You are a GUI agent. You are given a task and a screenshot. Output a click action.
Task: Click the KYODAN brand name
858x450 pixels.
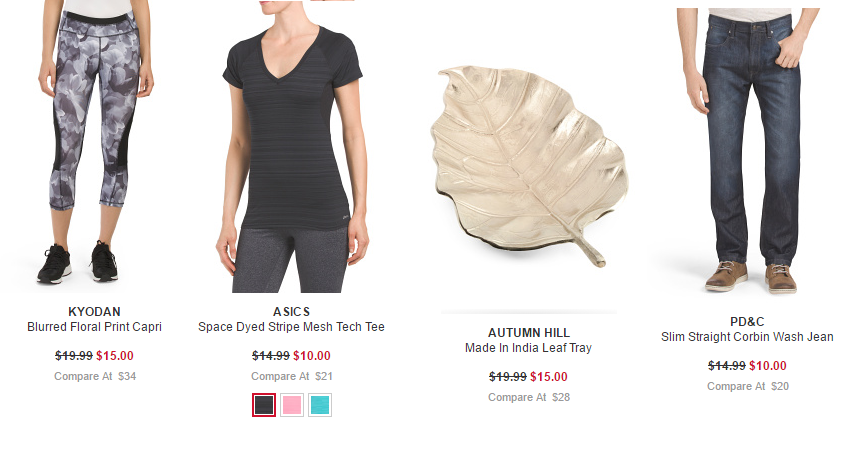(94, 311)
